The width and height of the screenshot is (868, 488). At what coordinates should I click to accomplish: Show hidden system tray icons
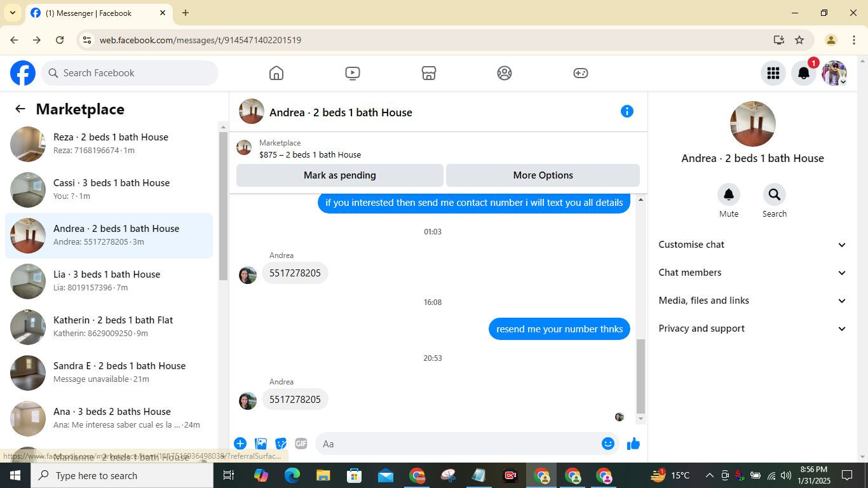coord(709,475)
